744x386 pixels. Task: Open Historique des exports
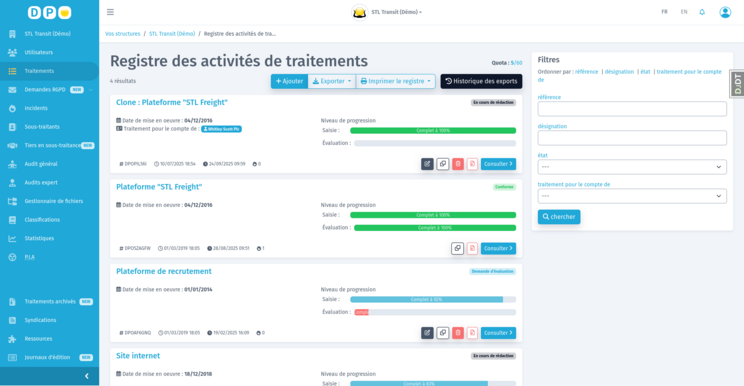481,81
